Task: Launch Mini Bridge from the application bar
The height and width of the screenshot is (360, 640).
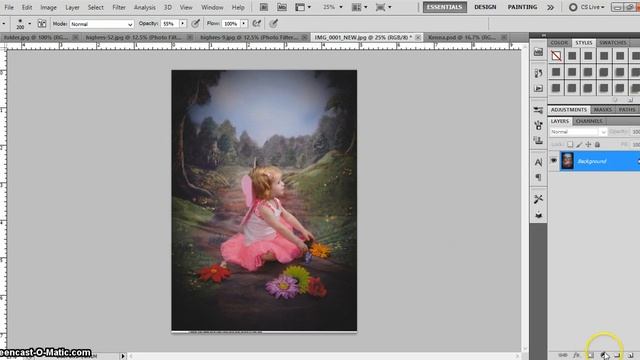Action: tap(282, 7)
